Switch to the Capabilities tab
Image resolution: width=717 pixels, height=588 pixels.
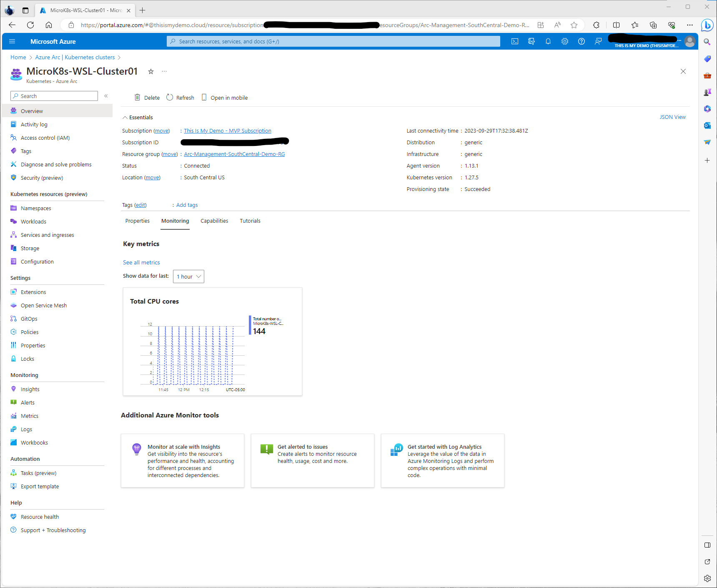click(x=214, y=221)
